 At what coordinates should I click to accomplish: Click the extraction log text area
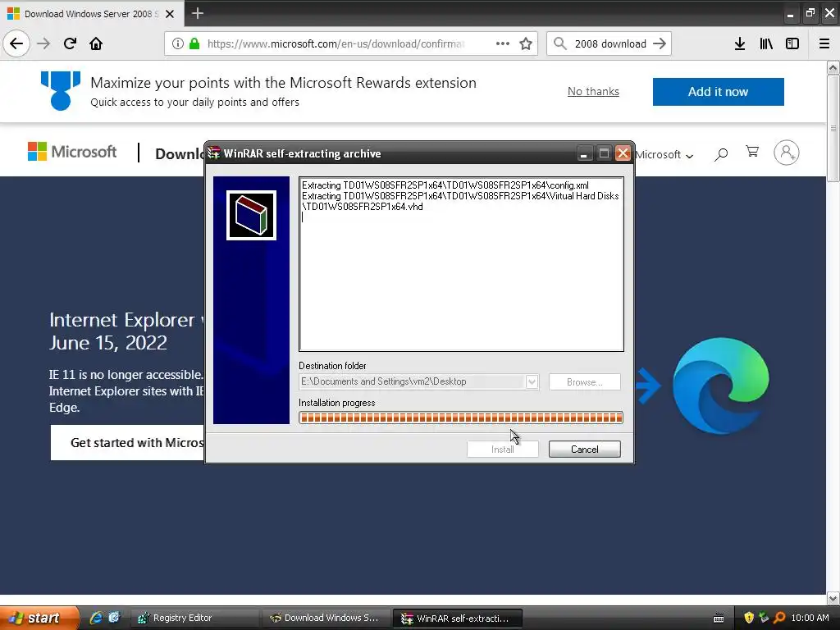point(461,264)
